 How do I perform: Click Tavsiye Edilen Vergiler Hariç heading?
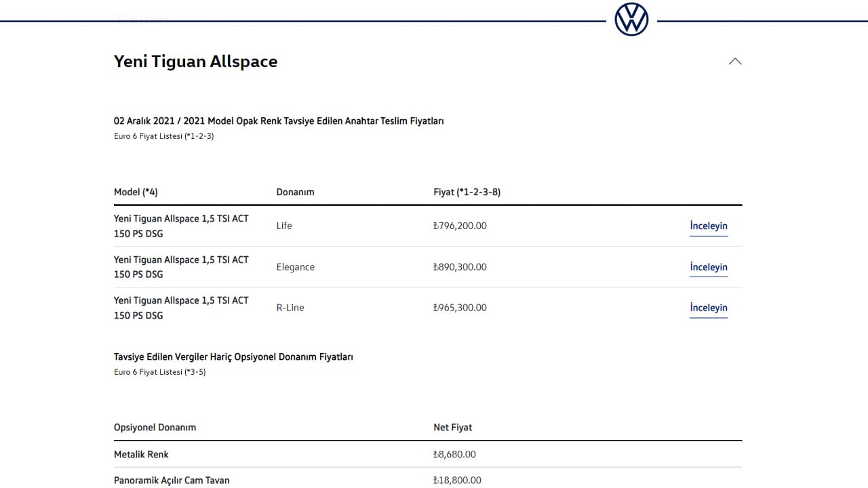pos(233,357)
